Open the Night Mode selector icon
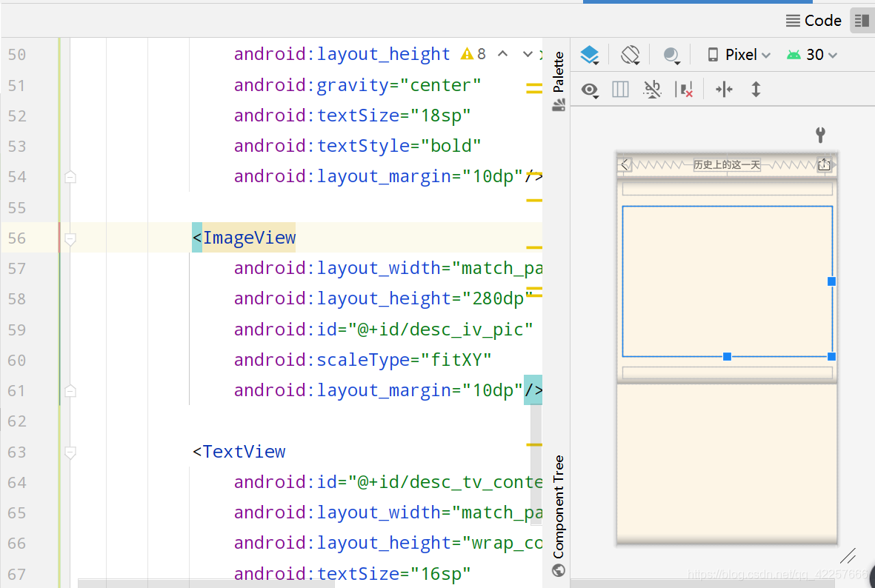Image resolution: width=875 pixels, height=588 pixels. click(671, 56)
